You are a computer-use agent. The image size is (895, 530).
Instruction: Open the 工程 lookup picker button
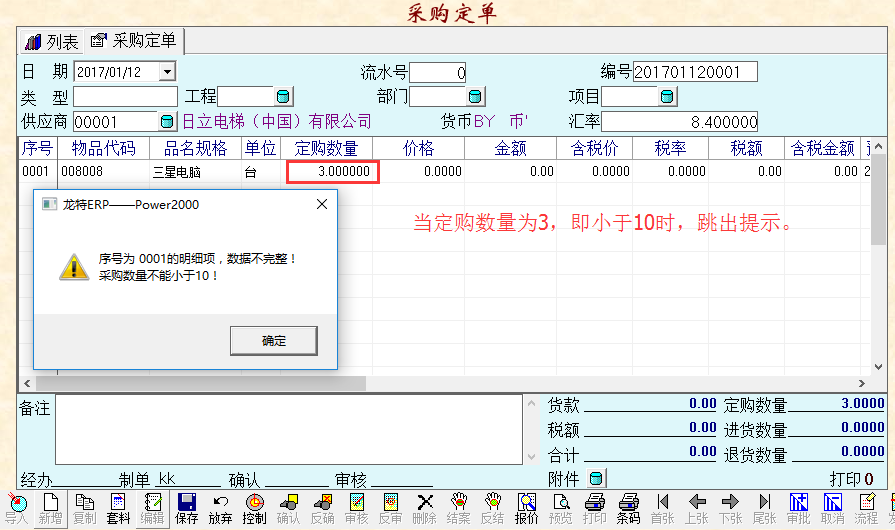coord(283,96)
